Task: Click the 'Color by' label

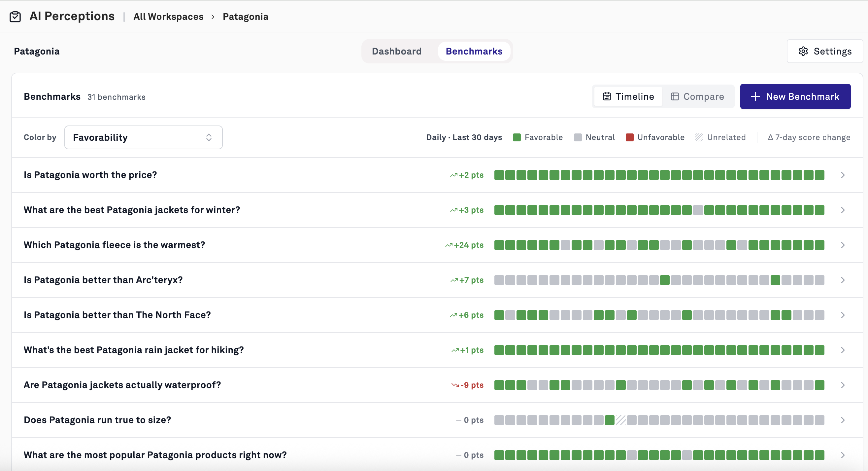Action: coord(40,137)
